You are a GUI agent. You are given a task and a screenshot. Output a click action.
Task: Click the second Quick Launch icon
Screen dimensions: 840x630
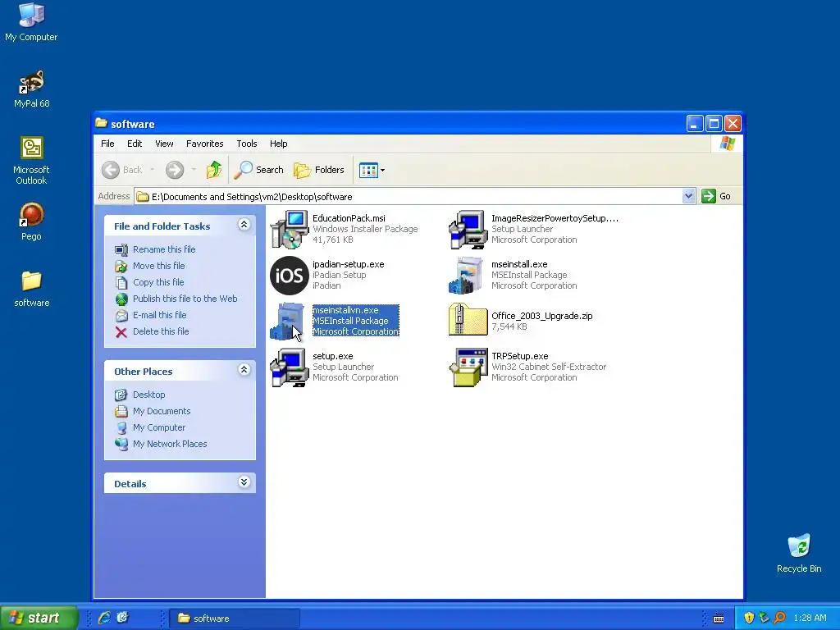[x=123, y=618]
